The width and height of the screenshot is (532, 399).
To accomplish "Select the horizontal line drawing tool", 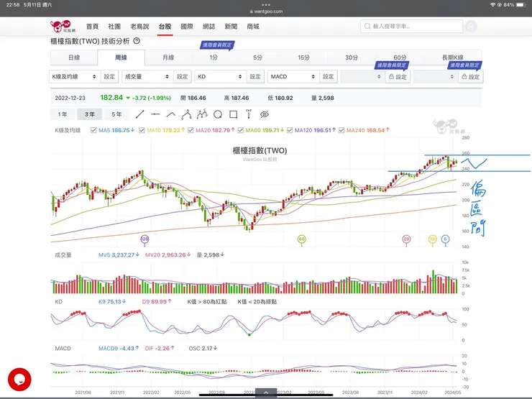I will click(155, 114).
